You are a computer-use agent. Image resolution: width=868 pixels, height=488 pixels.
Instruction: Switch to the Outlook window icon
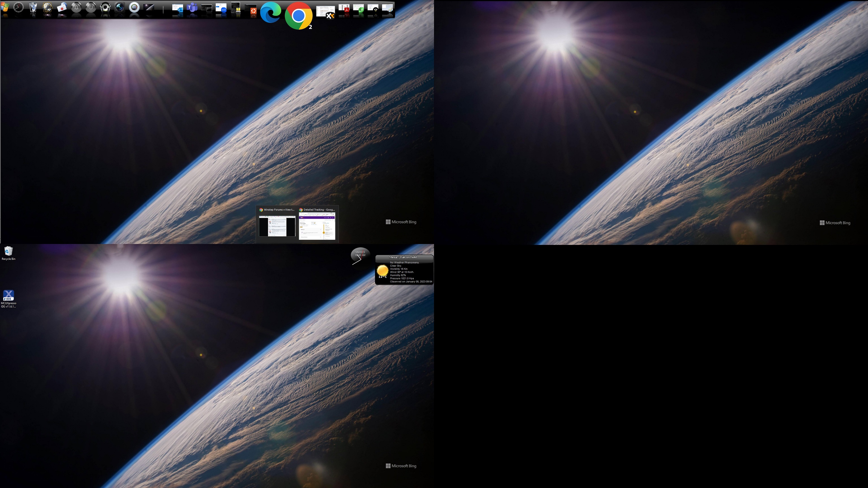click(x=177, y=8)
